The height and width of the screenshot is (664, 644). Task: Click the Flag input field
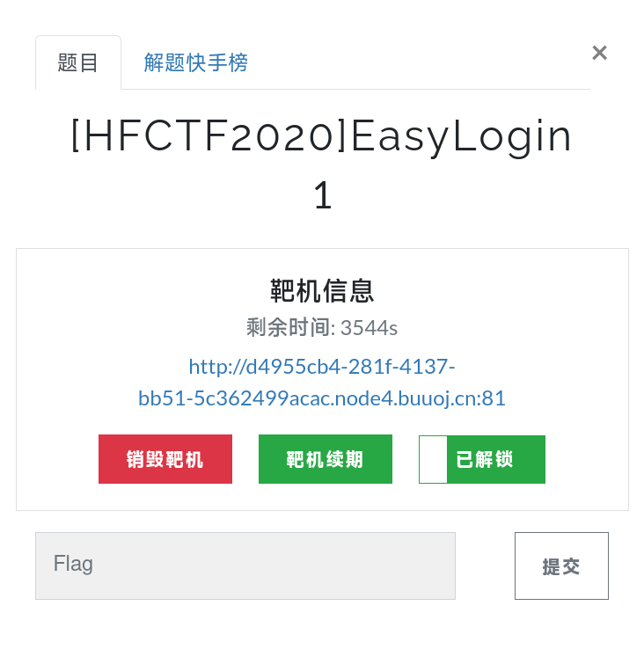pos(245,565)
